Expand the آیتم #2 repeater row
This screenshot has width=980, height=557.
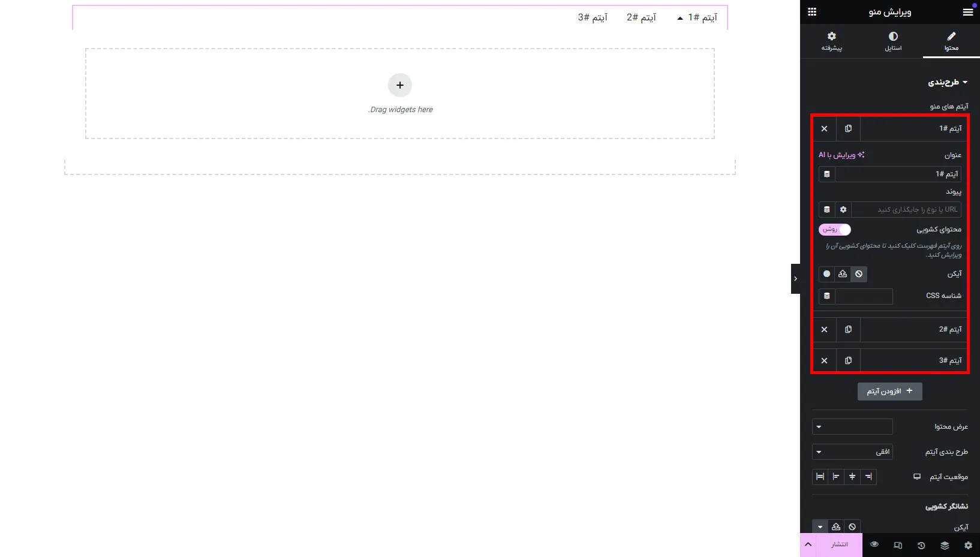(914, 329)
